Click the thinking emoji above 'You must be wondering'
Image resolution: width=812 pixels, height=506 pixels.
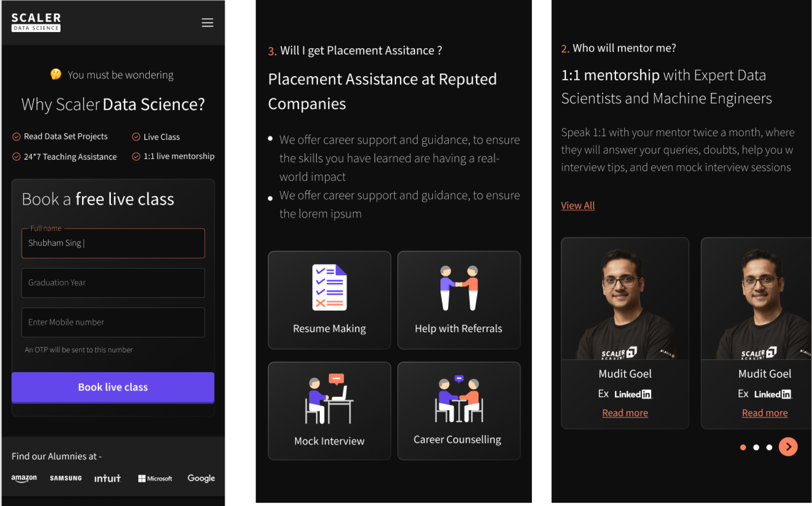(55, 74)
